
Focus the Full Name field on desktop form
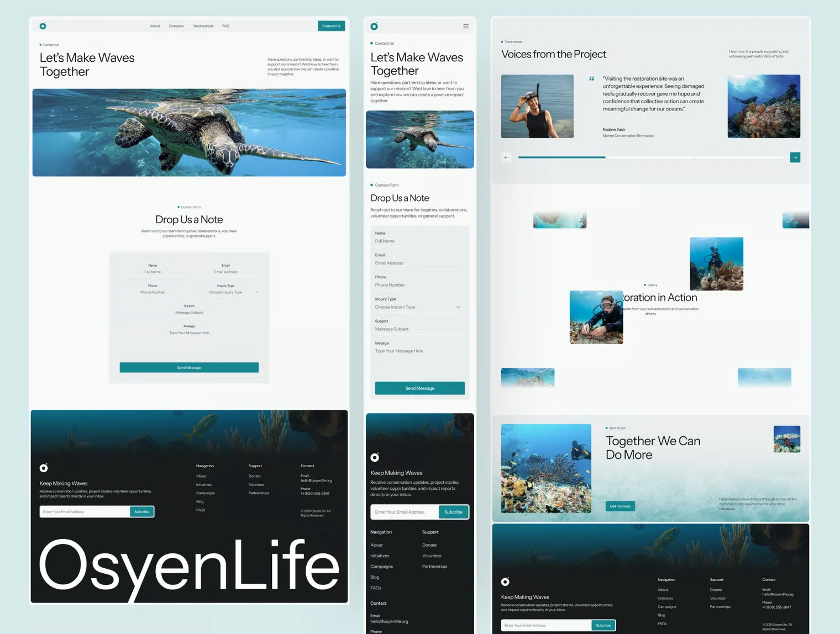(x=153, y=272)
